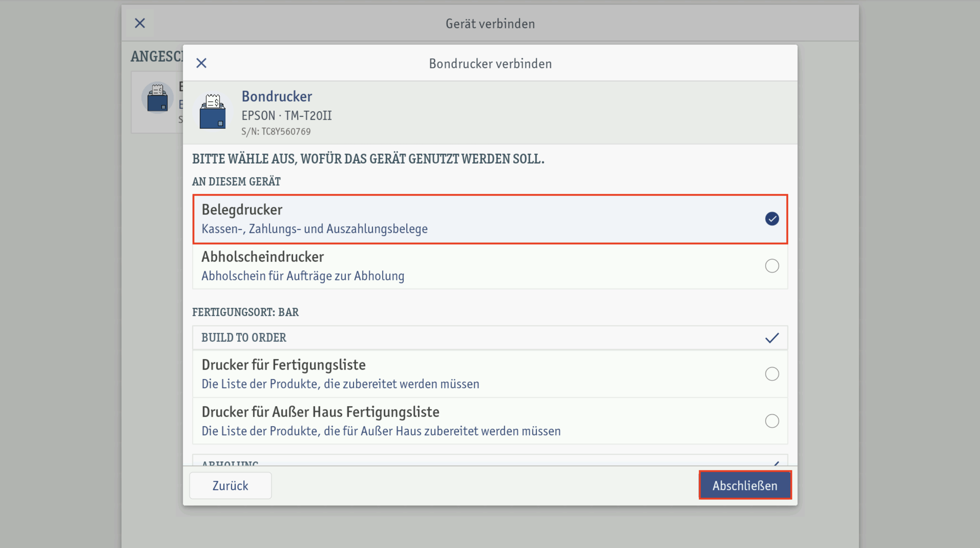Click the Bondrucker verbinden dialog title
The height and width of the screenshot is (548, 980).
(x=490, y=64)
